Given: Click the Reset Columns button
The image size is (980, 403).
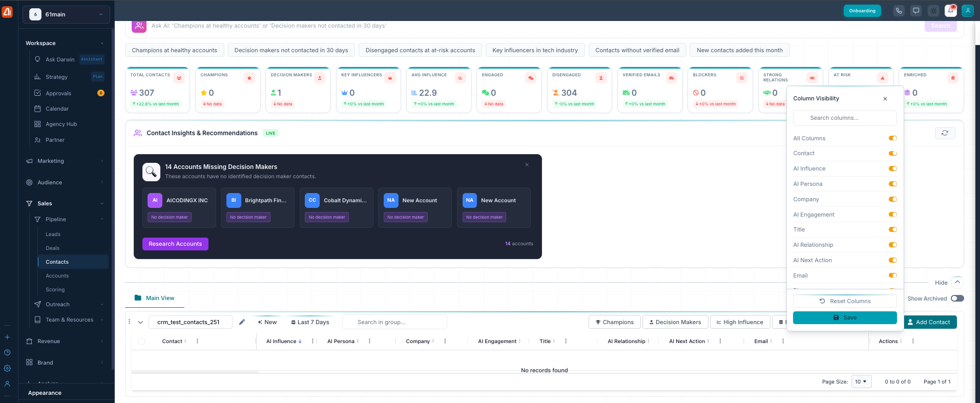Looking at the screenshot, I should 845,301.
